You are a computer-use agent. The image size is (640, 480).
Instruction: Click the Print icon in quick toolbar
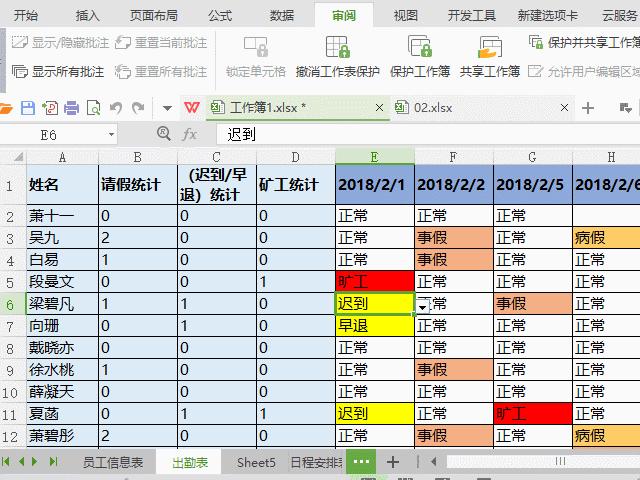click(x=71, y=108)
